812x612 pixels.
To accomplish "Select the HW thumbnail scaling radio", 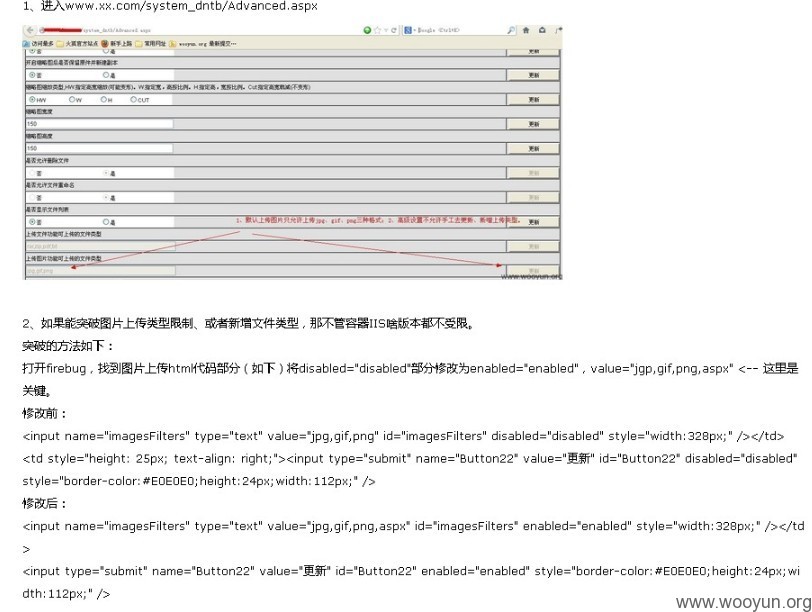I will tap(33, 99).
